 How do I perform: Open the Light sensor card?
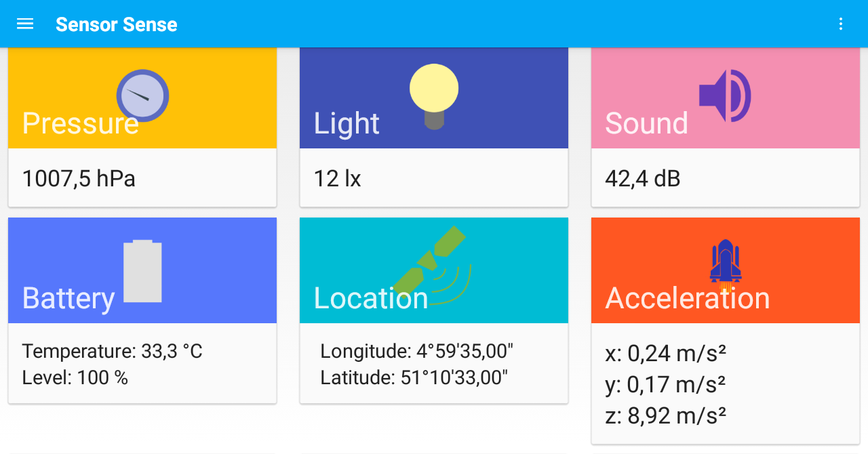347,123
